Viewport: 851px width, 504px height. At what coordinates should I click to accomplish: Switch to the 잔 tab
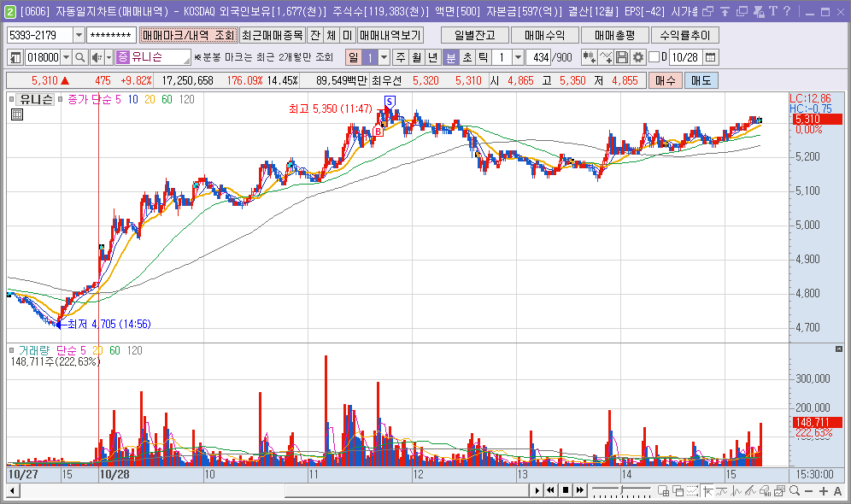(314, 35)
